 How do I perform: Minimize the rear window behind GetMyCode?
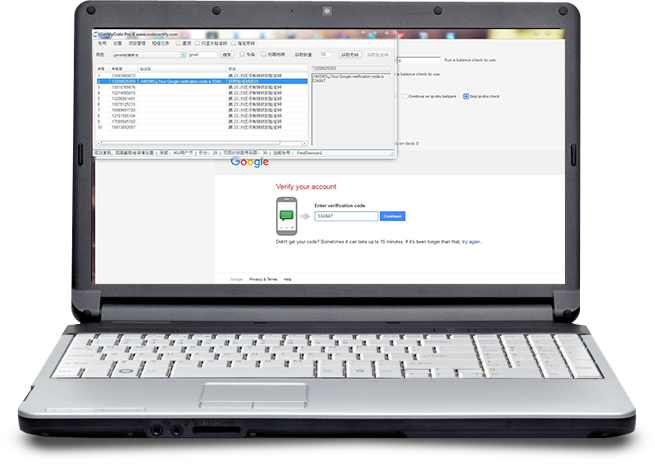tap(536, 33)
